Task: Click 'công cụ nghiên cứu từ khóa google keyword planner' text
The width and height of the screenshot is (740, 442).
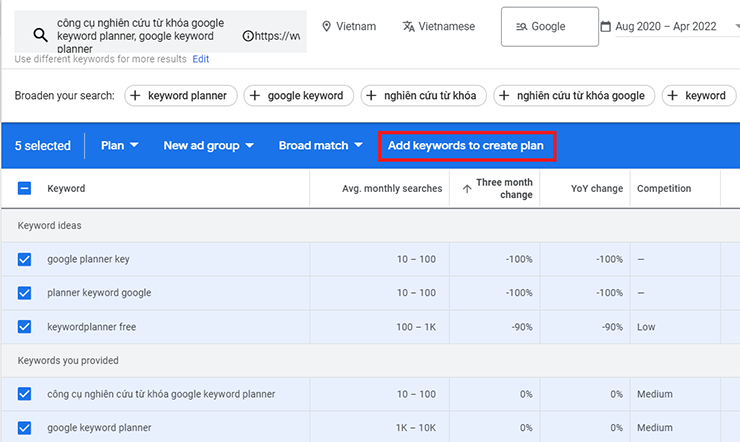Action: coord(161,394)
